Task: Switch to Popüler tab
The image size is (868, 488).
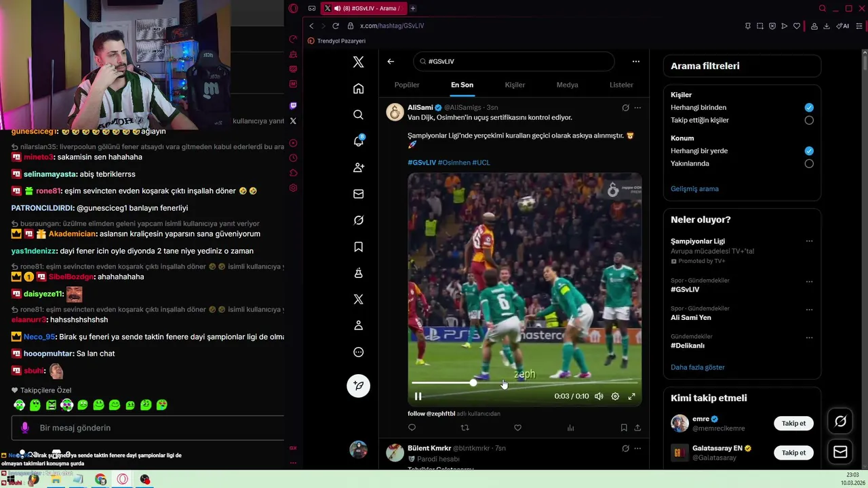Action: 407,85
